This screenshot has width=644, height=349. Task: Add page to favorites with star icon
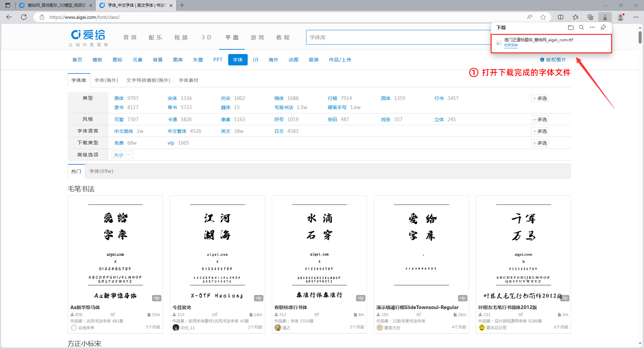click(543, 17)
